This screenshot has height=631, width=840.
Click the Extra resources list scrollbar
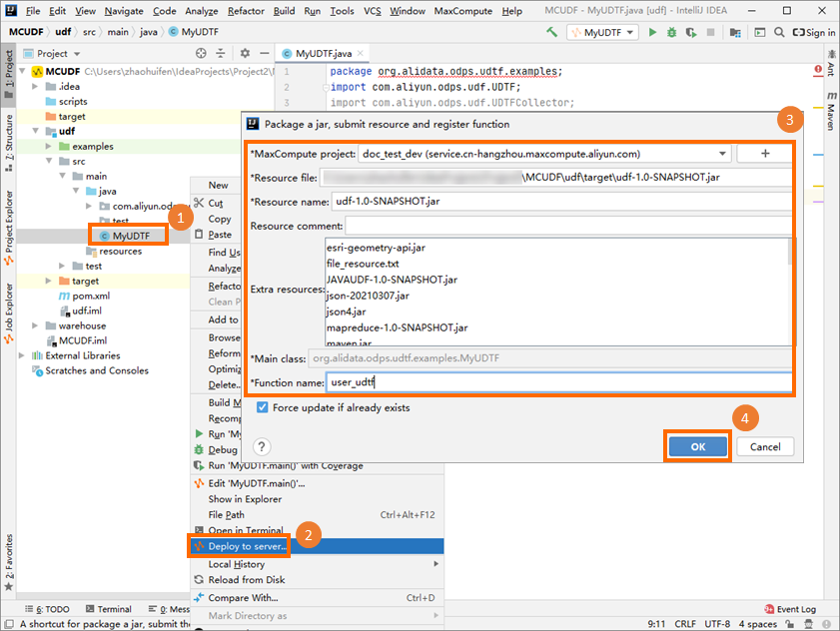tap(790, 252)
